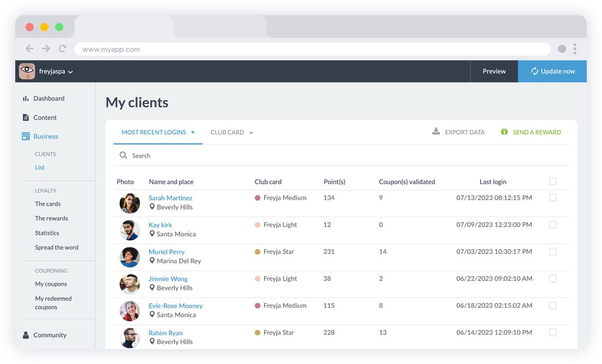Viewport: 602px width, 364px height.
Task: Tick the checkbox for Sarah Martinez
Action: coord(553,198)
